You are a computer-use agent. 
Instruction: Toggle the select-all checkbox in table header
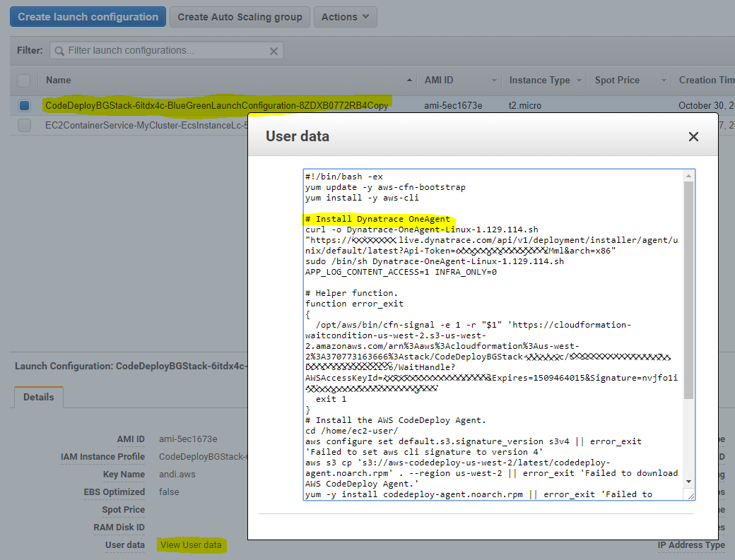pyautogui.click(x=24, y=81)
